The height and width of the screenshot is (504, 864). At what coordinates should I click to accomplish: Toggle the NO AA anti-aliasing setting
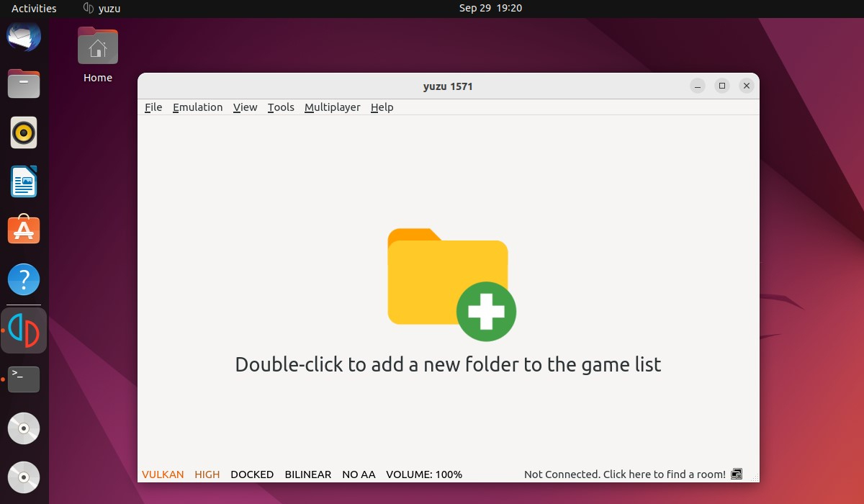tap(359, 474)
